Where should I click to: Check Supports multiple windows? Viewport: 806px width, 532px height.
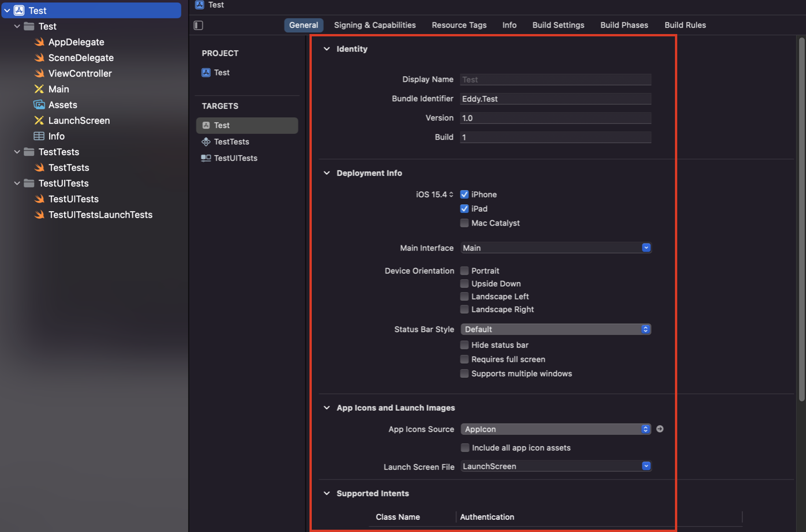pos(464,373)
